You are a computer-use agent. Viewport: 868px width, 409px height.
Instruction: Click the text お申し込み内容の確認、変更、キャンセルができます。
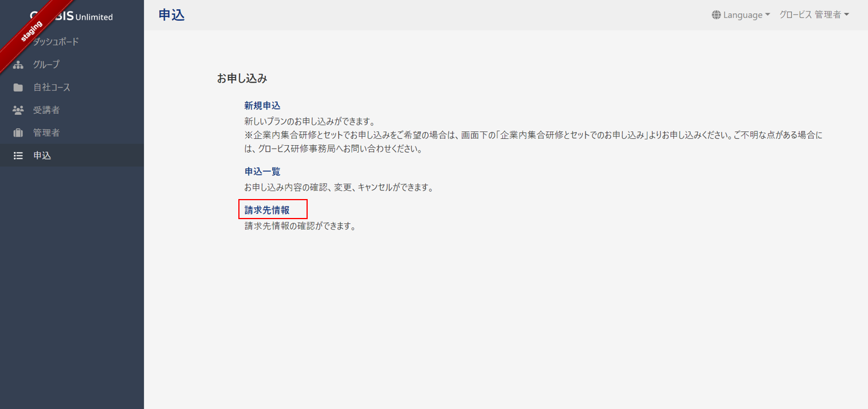(x=339, y=187)
